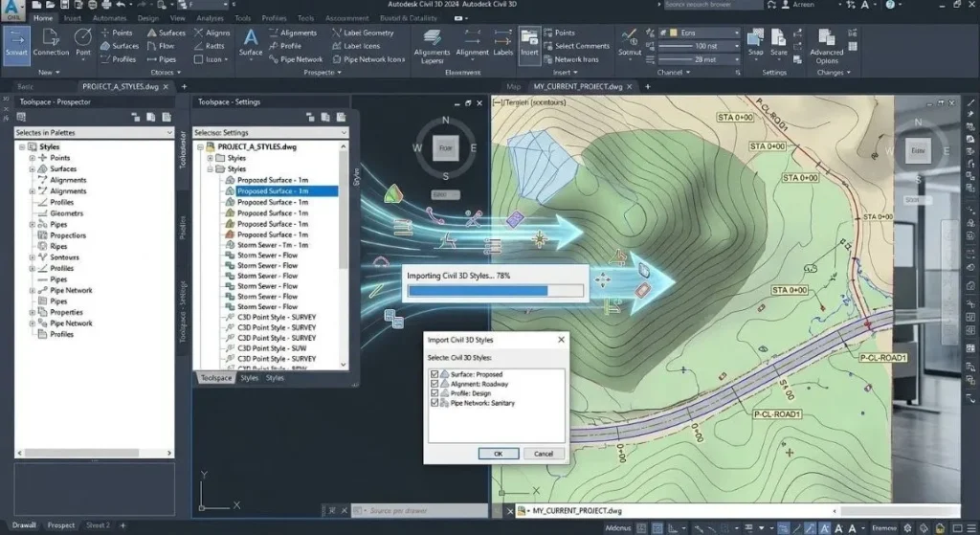Open the Ecns layer dropdown in ribbon

[x=700, y=33]
